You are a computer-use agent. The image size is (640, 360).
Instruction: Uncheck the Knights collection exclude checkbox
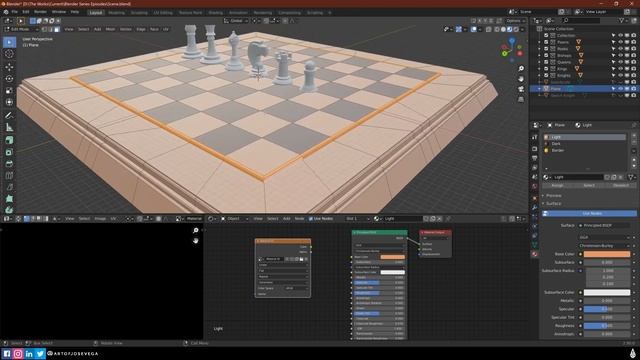click(546, 75)
